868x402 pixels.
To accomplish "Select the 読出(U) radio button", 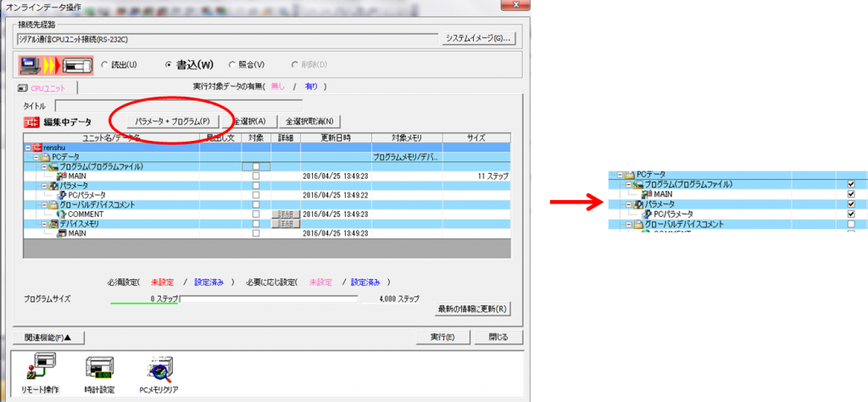I will tap(104, 64).
